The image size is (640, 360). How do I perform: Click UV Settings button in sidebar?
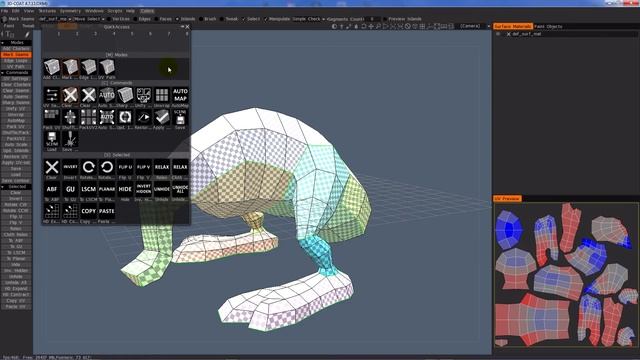(16, 79)
